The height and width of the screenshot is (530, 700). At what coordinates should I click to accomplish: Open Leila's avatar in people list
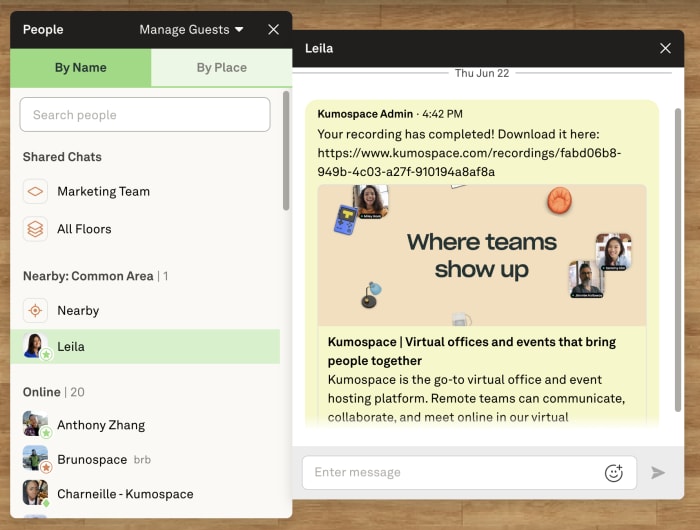pyautogui.click(x=35, y=346)
